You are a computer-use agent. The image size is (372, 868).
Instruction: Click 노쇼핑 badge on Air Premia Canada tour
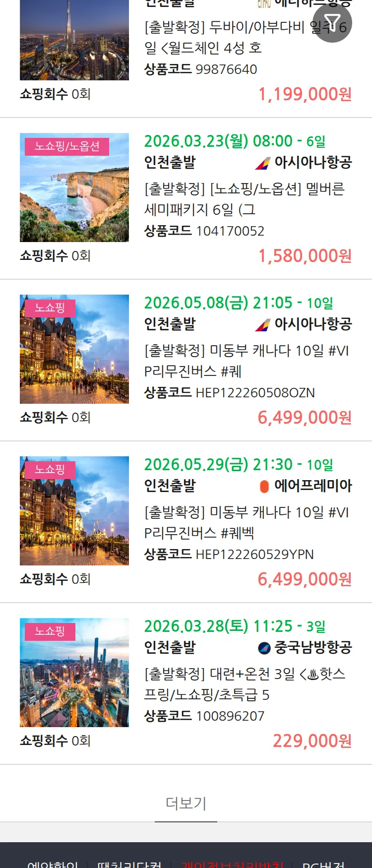coord(50,470)
